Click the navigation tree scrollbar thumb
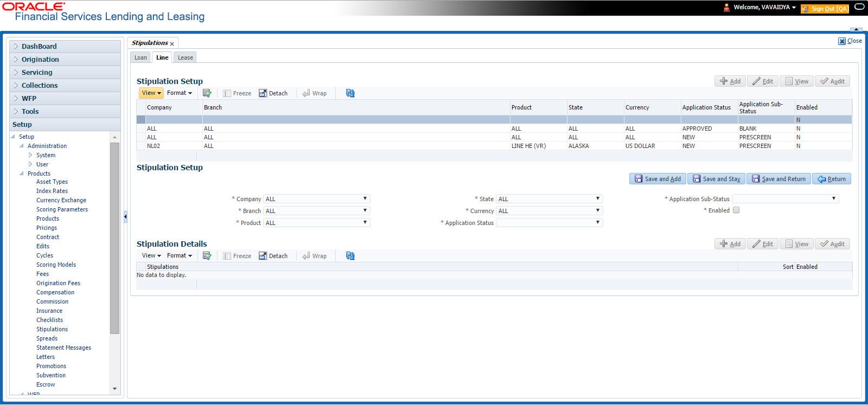The image size is (868, 405). click(114, 239)
